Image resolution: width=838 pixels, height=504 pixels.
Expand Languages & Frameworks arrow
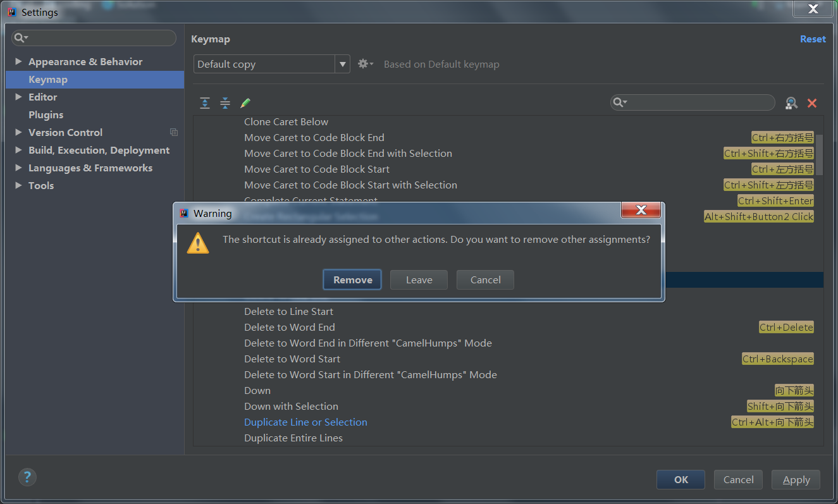18,168
